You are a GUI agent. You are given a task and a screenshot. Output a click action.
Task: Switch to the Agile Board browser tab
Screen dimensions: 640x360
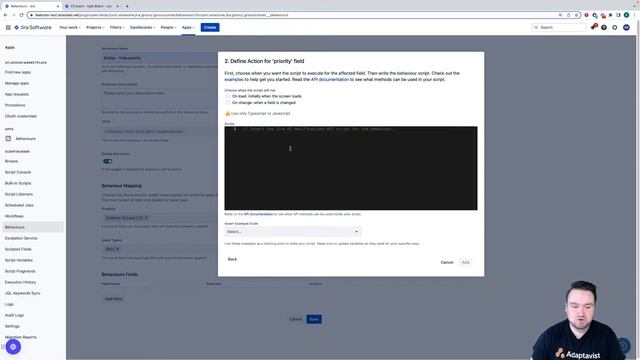(91, 6)
